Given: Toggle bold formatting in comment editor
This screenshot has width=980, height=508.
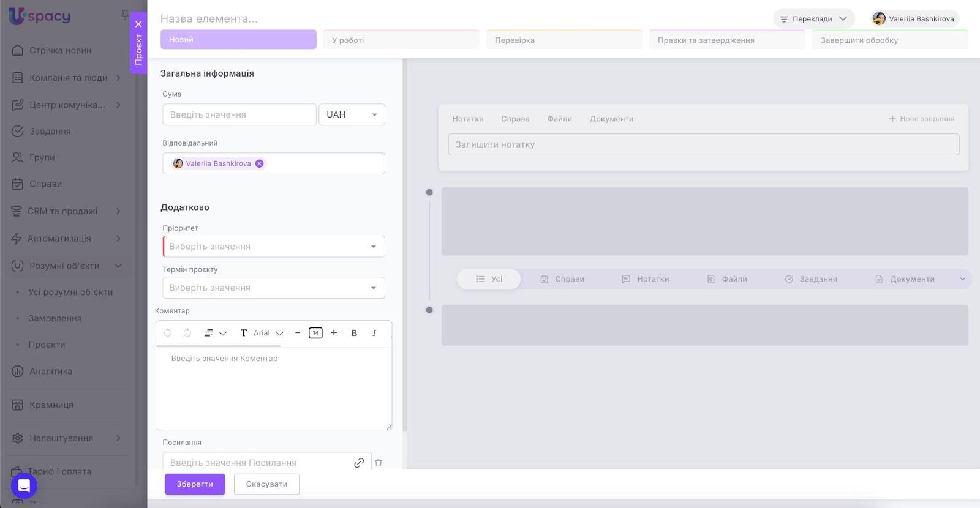Looking at the screenshot, I should (354, 333).
